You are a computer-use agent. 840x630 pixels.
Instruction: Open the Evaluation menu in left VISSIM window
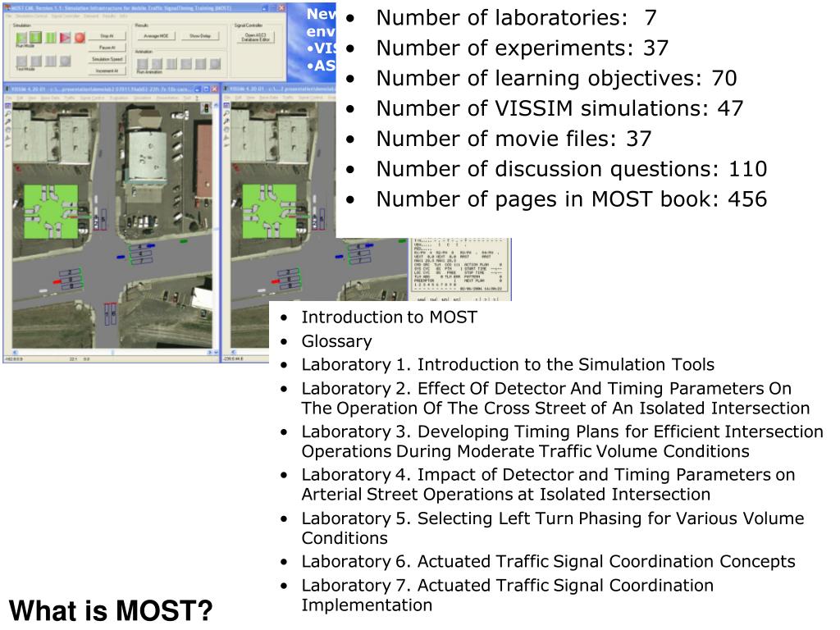click(119, 98)
